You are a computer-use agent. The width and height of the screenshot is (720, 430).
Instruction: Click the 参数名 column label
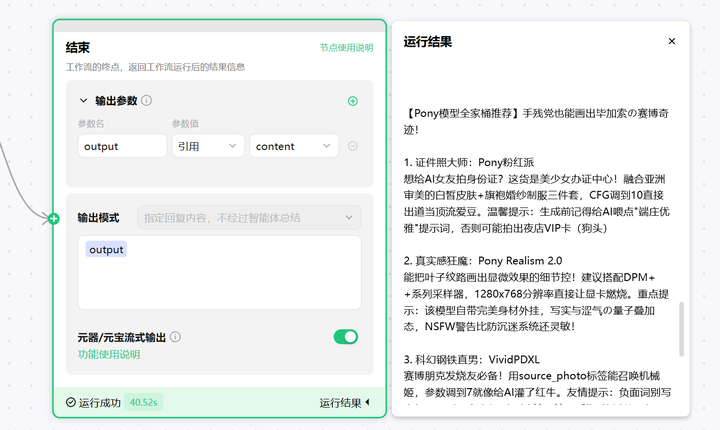(x=91, y=124)
